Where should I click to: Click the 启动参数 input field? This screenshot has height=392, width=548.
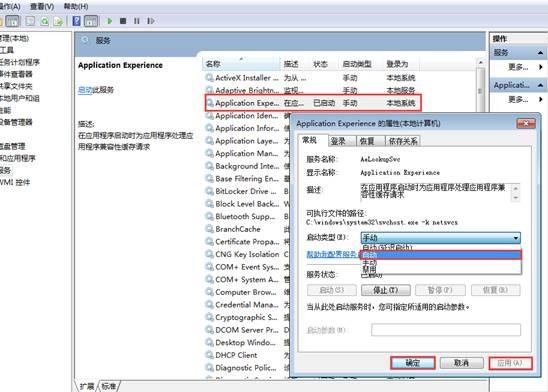pyautogui.click(x=446, y=330)
